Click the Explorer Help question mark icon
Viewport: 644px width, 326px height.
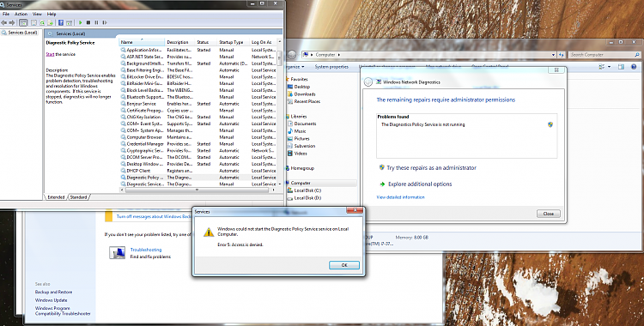pos(634,67)
